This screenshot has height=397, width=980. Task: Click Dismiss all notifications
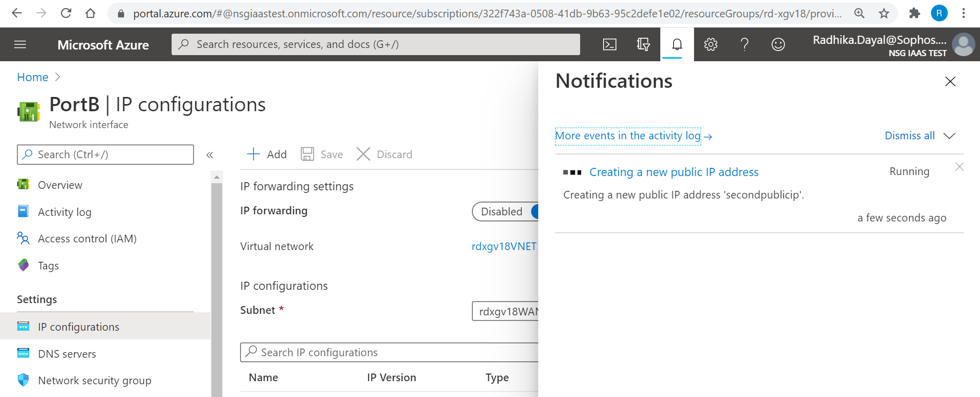(x=910, y=136)
